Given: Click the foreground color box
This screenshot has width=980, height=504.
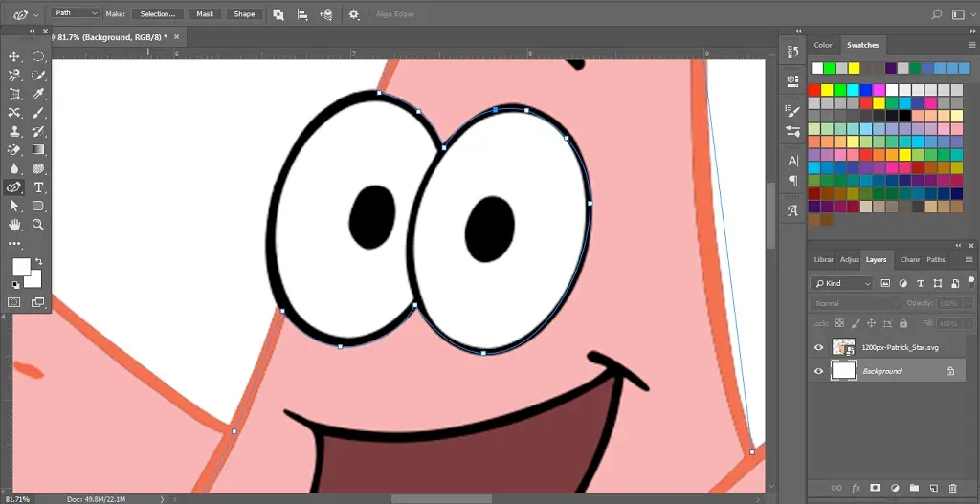Looking at the screenshot, I should click(21, 267).
